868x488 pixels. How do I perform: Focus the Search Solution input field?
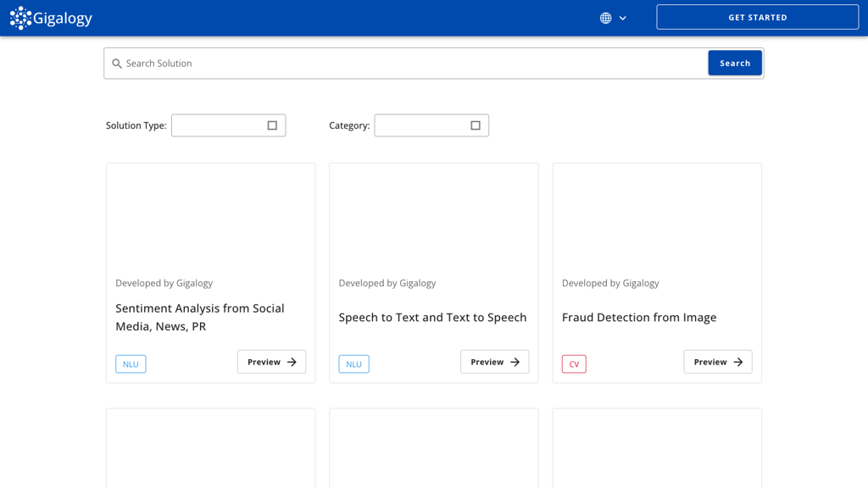coord(407,64)
